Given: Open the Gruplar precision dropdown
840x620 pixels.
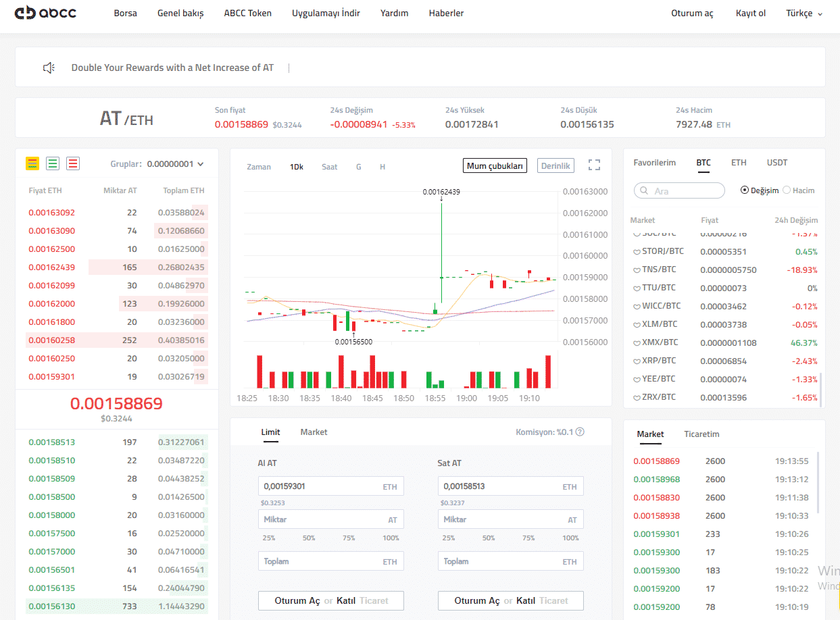Looking at the screenshot, I should click(x=175, y=163).
